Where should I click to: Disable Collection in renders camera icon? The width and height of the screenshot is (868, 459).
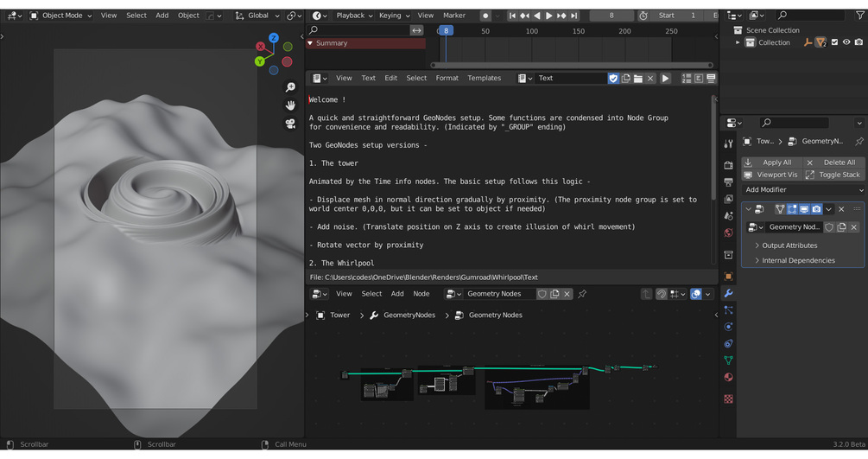[x=858, y=42]
